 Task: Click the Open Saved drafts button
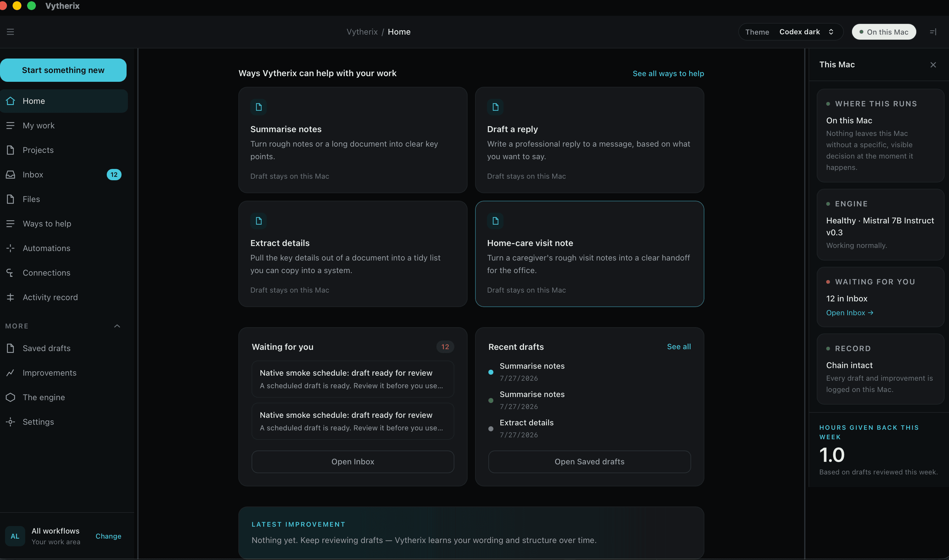589,462
